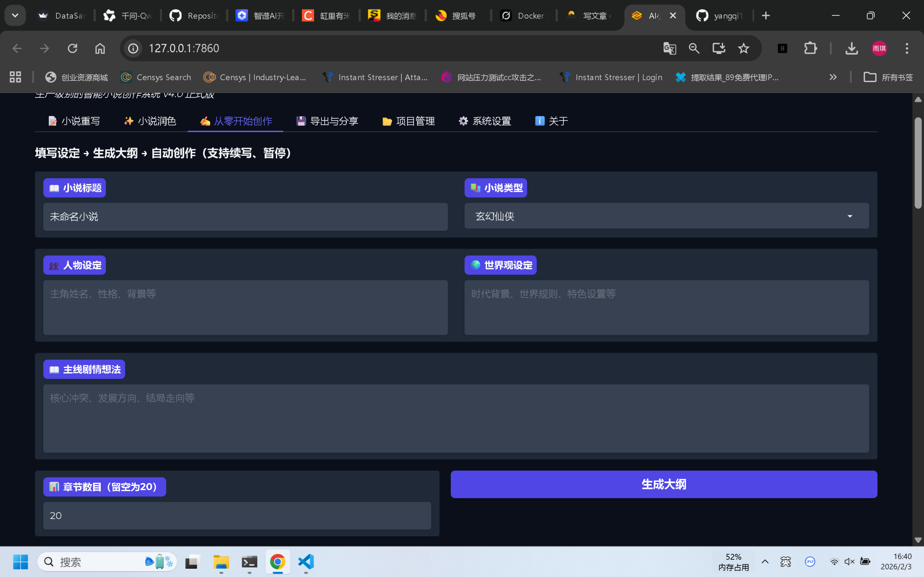Click the 生成大纲 button
Screen dimensions: 924x577
click(x=664, y=484)
